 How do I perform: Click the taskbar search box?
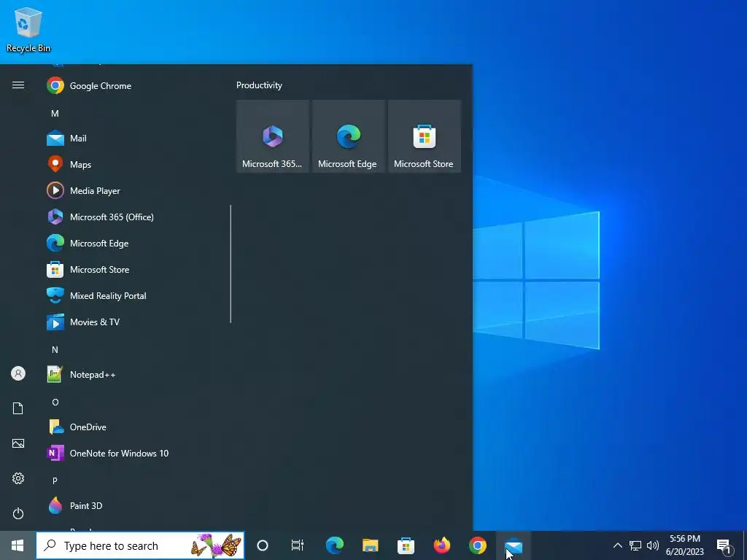point(140,545)
